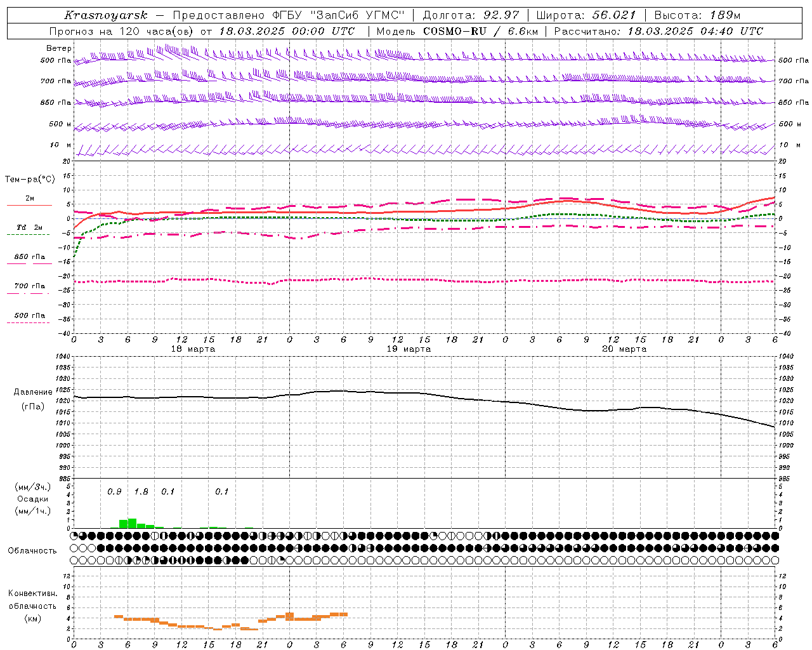Select the 'Высота: 189м' header field

pyautogui.click(x=697, y=15)
